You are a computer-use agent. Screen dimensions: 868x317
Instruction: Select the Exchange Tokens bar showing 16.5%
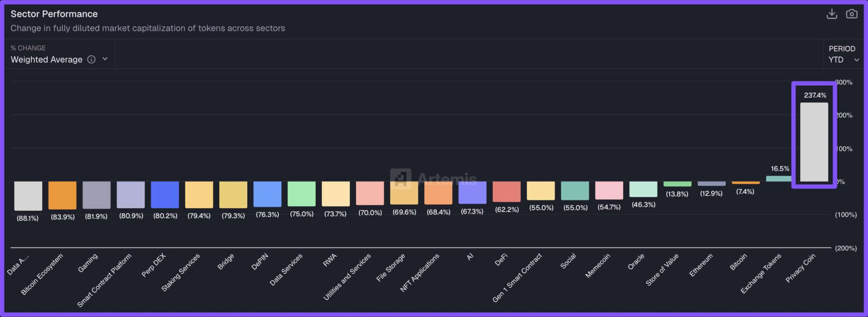tap(779, 178)
